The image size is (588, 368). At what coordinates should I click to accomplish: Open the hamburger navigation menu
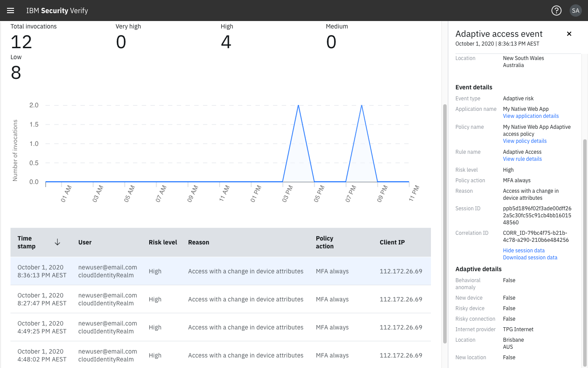pos(10,11)
